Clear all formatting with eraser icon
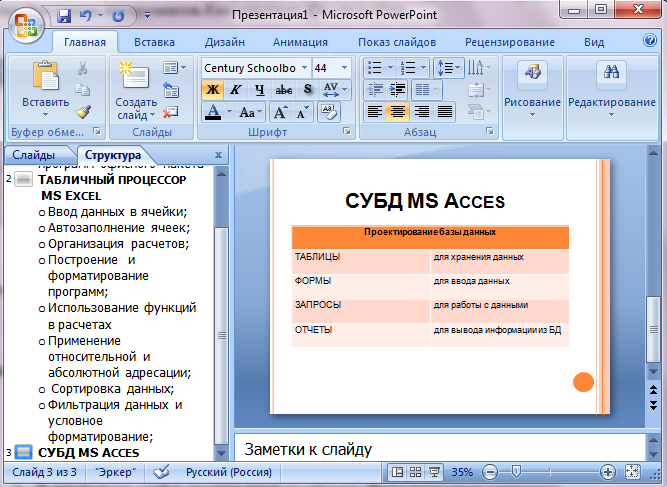Viewport: 667px width, 487px height. 328,112
